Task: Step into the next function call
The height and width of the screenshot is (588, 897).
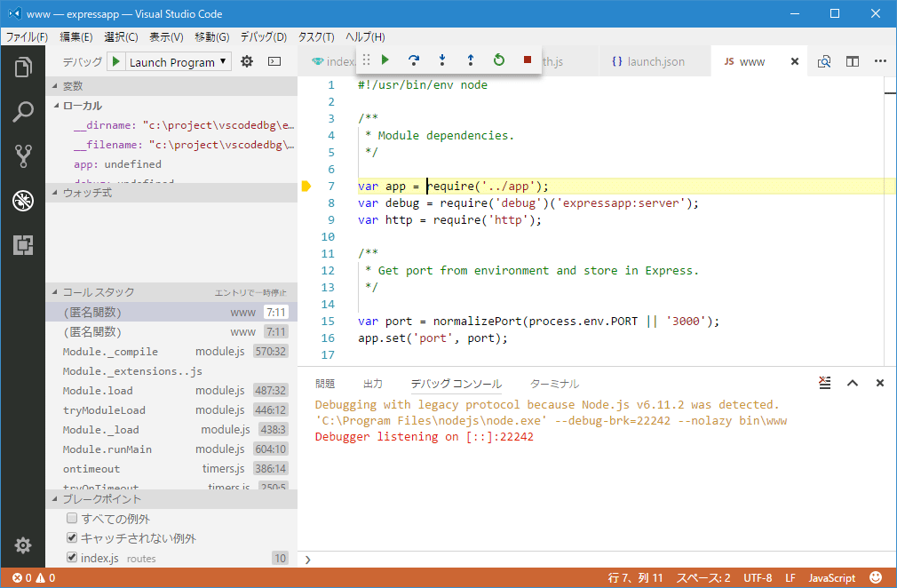Action: point(442,60)
